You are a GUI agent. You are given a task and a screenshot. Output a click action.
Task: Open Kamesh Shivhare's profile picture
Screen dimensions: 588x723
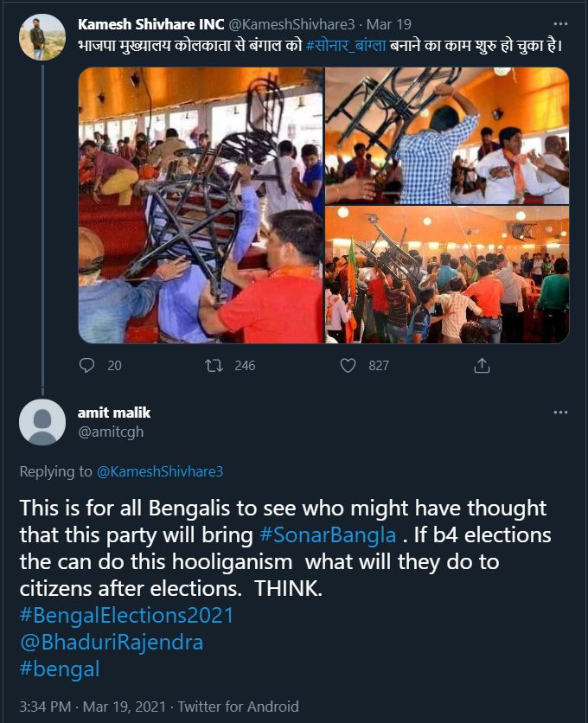point(42,37)
